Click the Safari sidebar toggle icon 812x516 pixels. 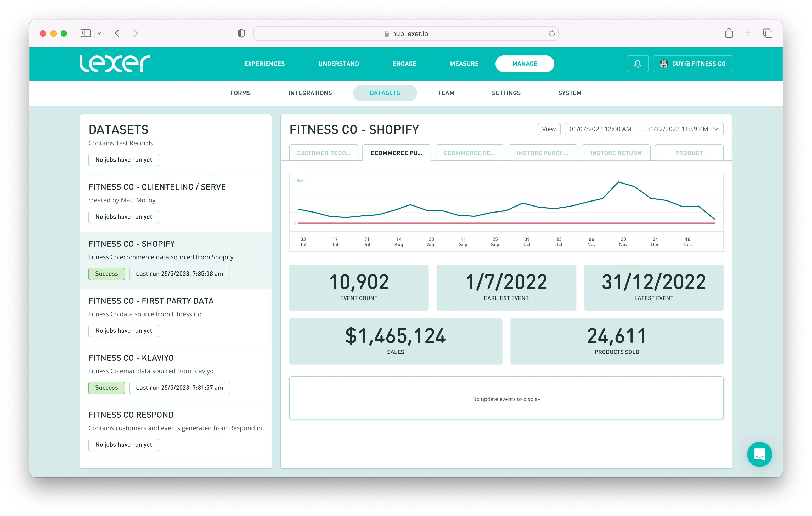(85, 33)
